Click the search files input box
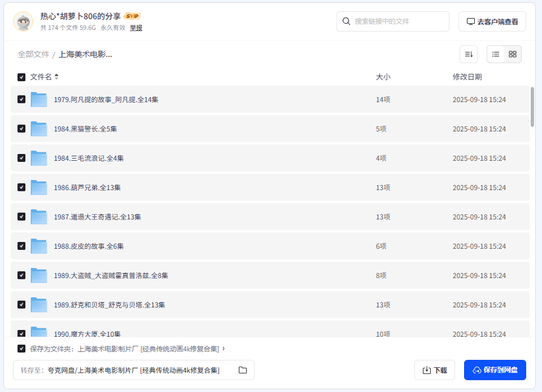Screen dimensions: 542x392 click(398, 21)
